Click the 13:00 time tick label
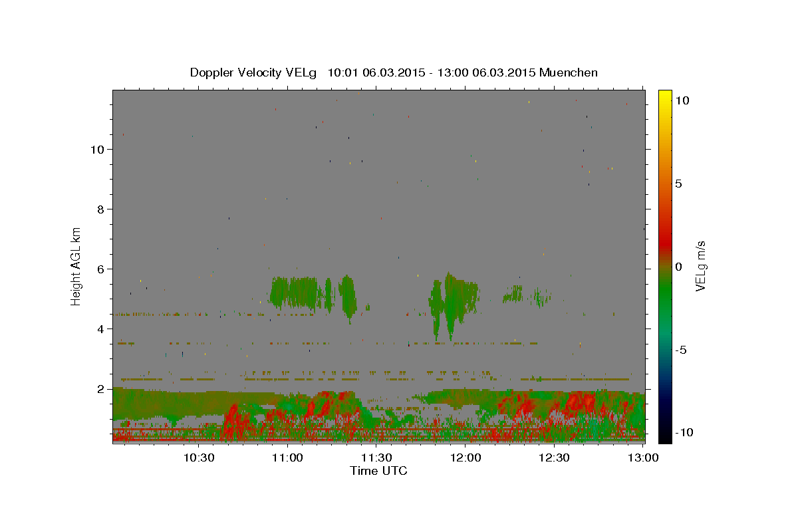Screen dimensions: 798x532 pos(643,458)
